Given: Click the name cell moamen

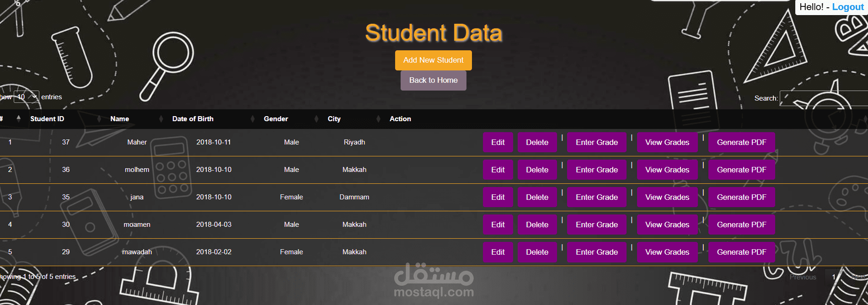Looking at the screenshot, I should pos(137,225).
